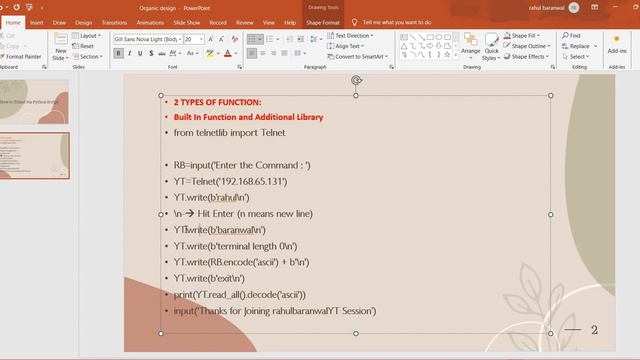Click Format Painter
The height and width of the screenshot is (360, 640).
(x=21, y=57)
